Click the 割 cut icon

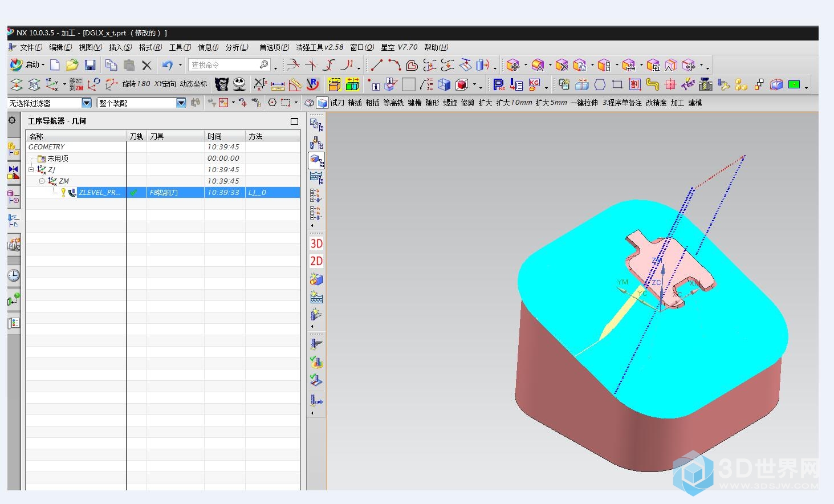pos(635,85)
